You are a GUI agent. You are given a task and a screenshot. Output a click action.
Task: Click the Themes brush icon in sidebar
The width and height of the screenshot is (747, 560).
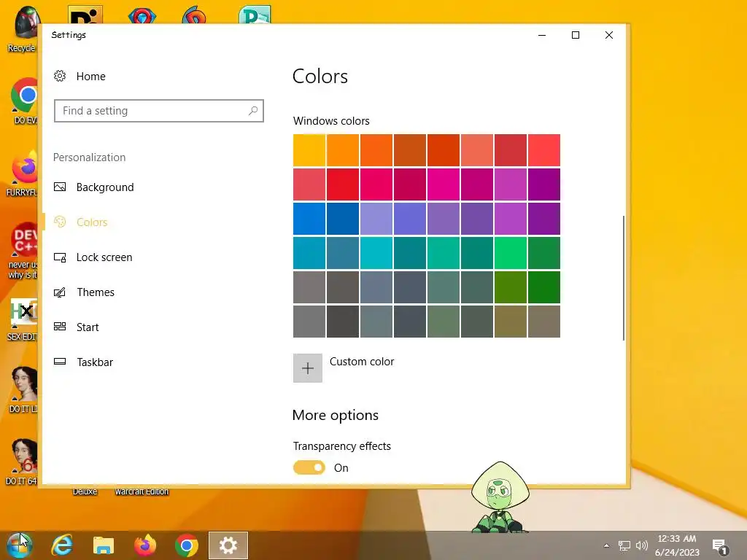pyautogui.click(x=60, y=292)
